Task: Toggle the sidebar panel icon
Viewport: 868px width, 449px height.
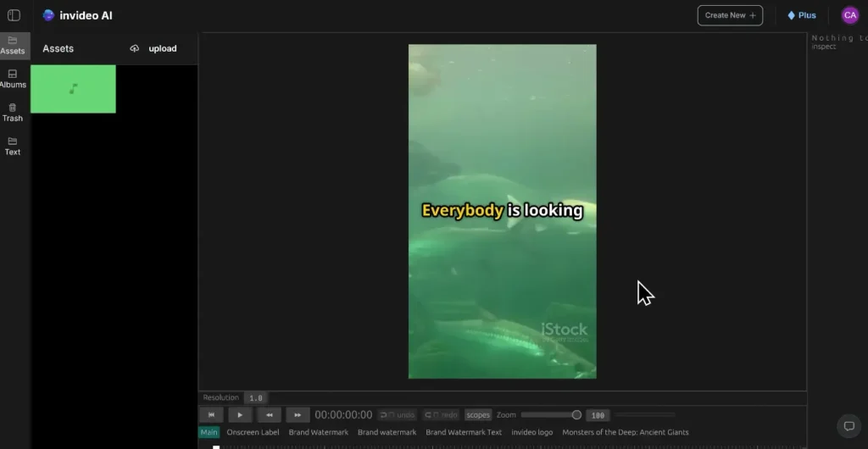Action: [14, 15]
